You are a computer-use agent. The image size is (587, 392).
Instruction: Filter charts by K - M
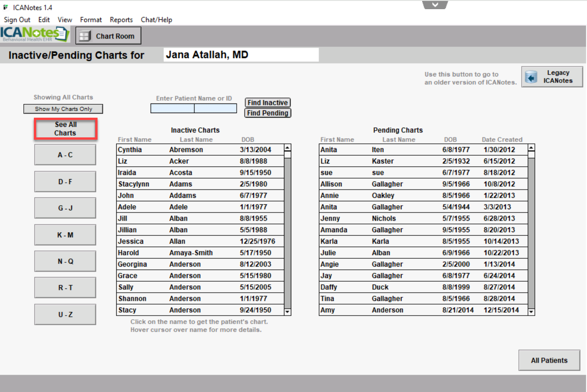pyautogui.click(x=65, y=234)
